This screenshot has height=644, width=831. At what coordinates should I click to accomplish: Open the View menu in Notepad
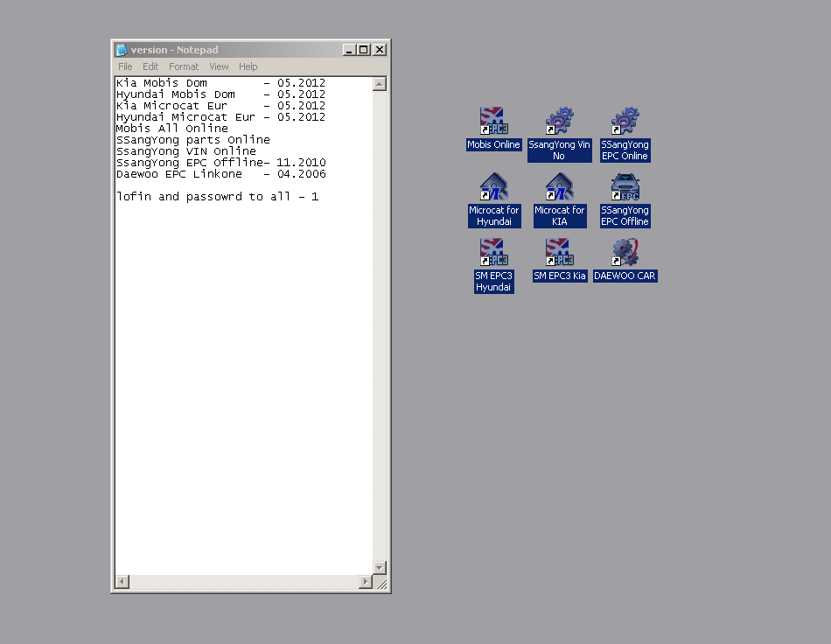[x=219, y=66]
